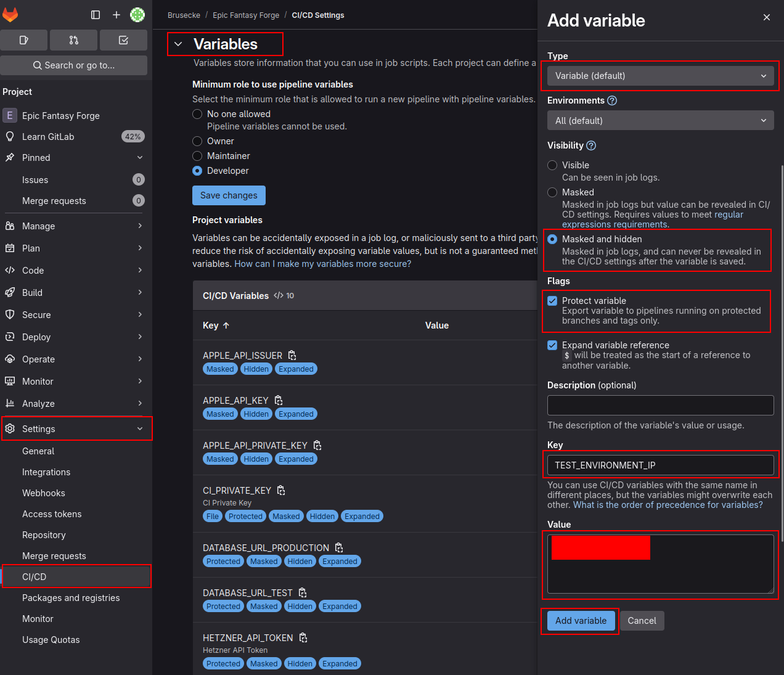Click the Environments help icon

612,100
